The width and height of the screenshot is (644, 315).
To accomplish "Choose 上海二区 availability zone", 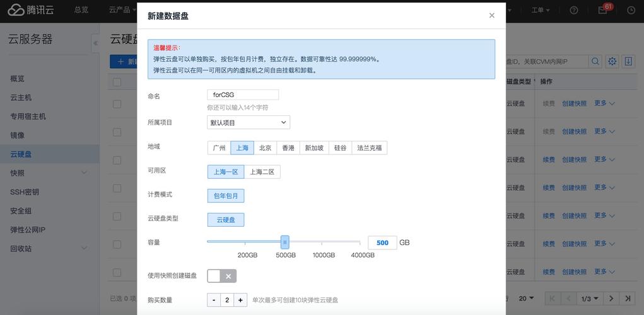I will tap(262, 172).
